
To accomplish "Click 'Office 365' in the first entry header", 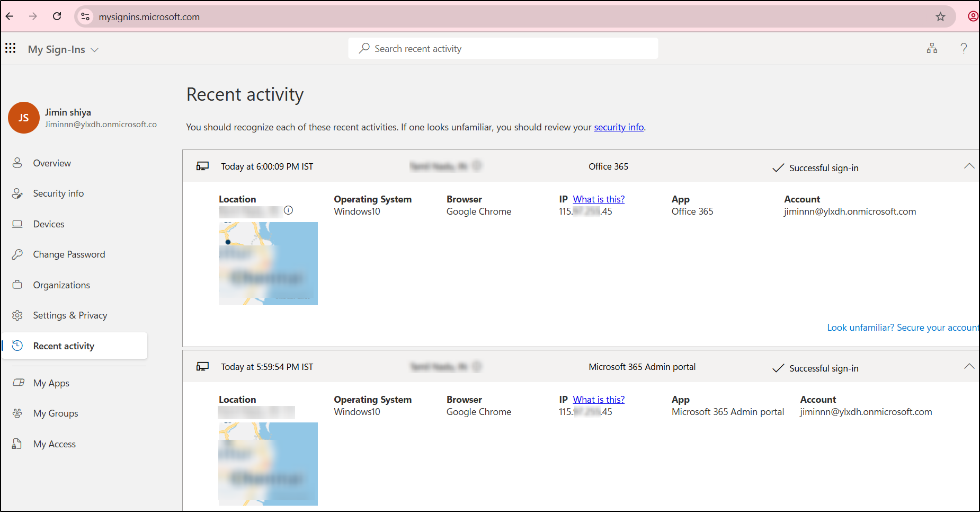I will (x=608, y=166).
